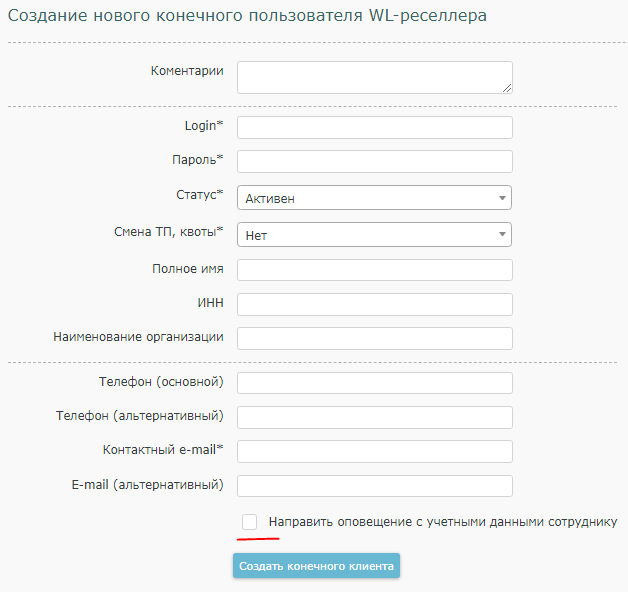Focus the Телефон (основной) field
628x592 pixels.
pyautogui.click(x=374, y=383)
